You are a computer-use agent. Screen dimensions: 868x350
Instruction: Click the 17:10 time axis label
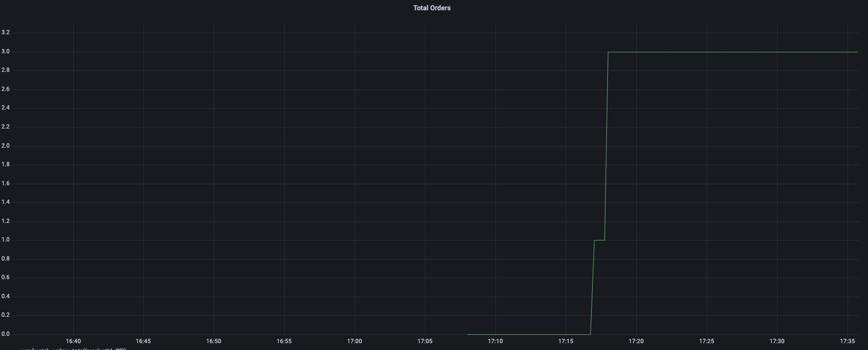(495, 341)
